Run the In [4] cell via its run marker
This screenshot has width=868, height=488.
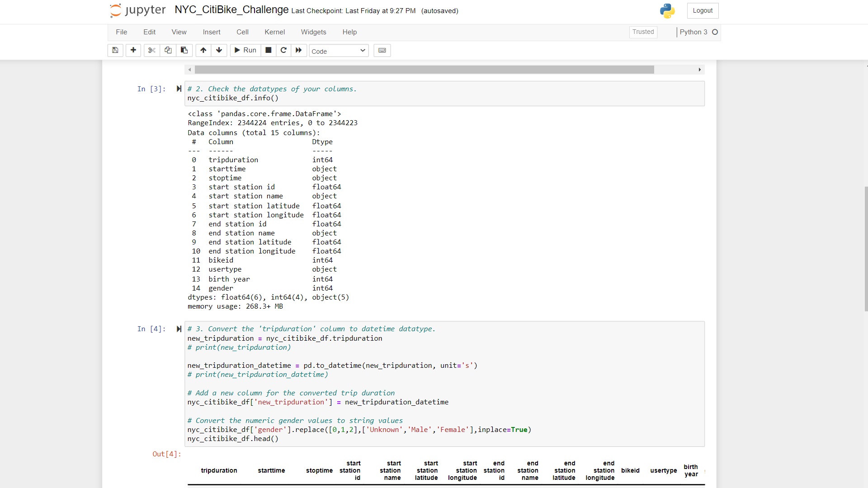coord(179,329)
